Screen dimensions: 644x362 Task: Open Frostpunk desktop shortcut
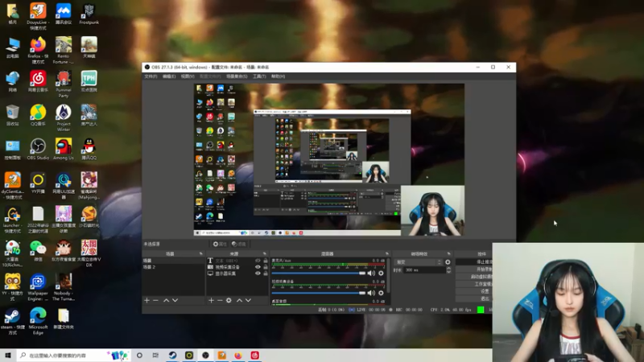pyautogui.click(x=89, y=14)
